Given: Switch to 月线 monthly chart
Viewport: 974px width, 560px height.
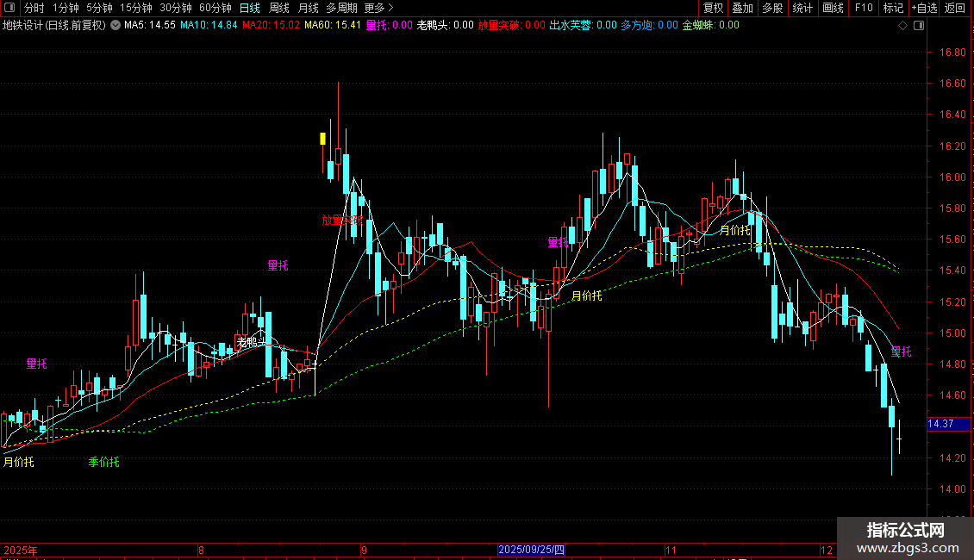Looking at the screenshot, I should coord(308,8).
